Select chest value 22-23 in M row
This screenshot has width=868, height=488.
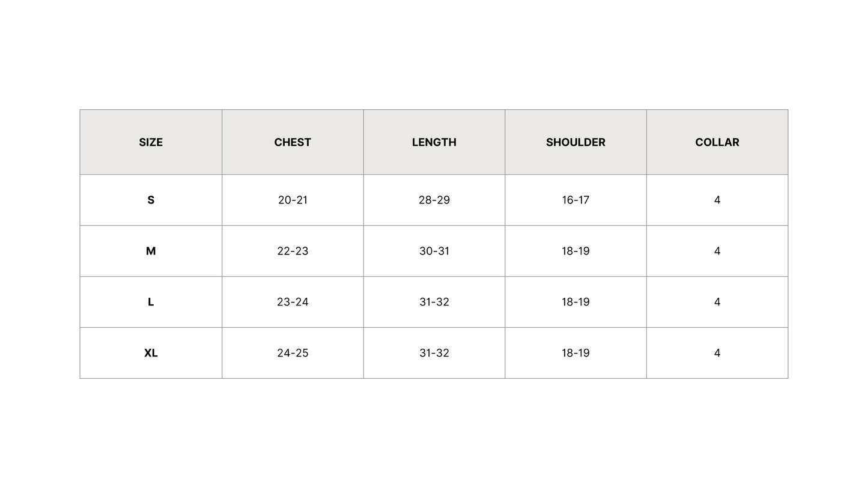coord(293,251)
